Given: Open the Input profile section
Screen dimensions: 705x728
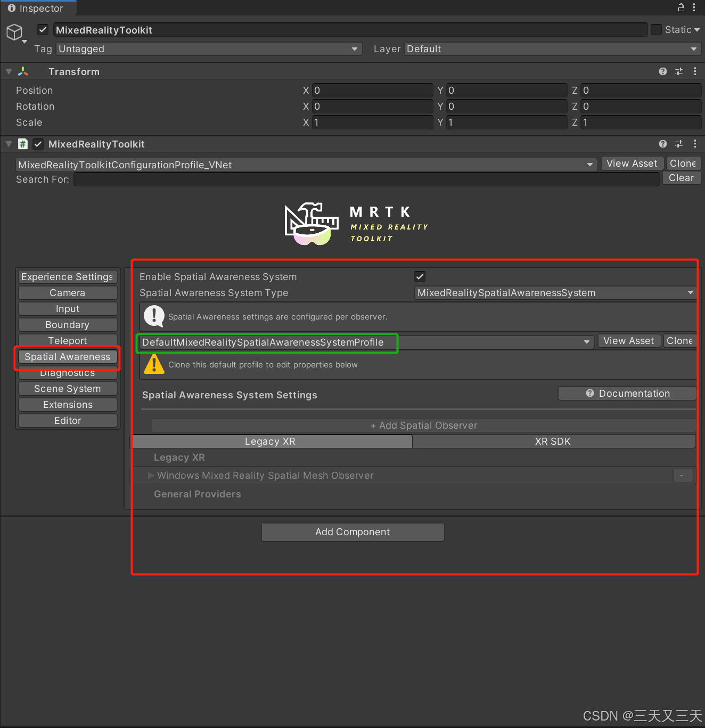Looking at the screenshot, I should [x=68, y=309].
